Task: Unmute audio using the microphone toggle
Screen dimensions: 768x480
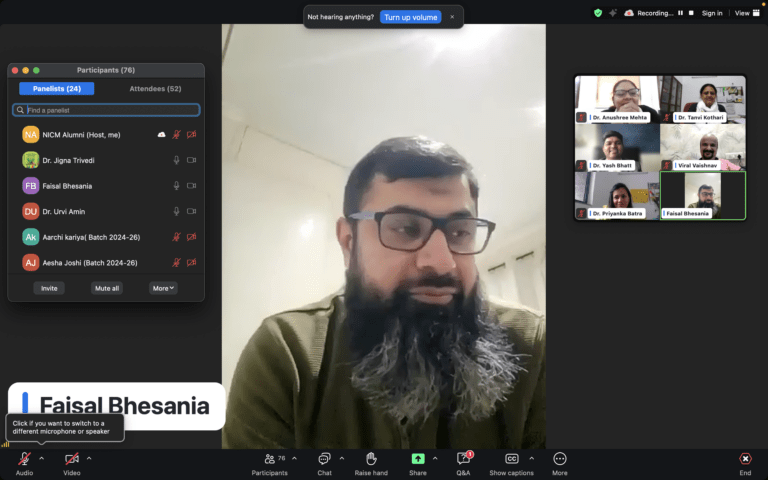Action: point(24,458)
